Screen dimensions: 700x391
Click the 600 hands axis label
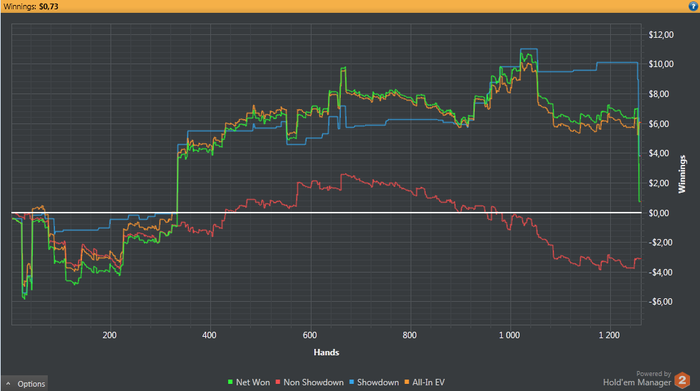click(310, 335)
